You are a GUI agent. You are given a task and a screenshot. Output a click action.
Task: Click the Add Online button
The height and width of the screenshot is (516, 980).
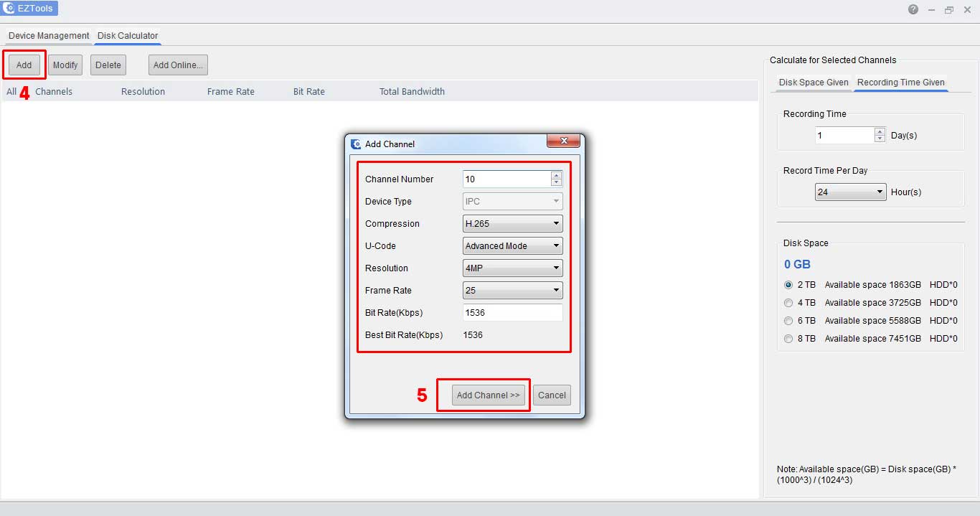[x=177, y=65]
